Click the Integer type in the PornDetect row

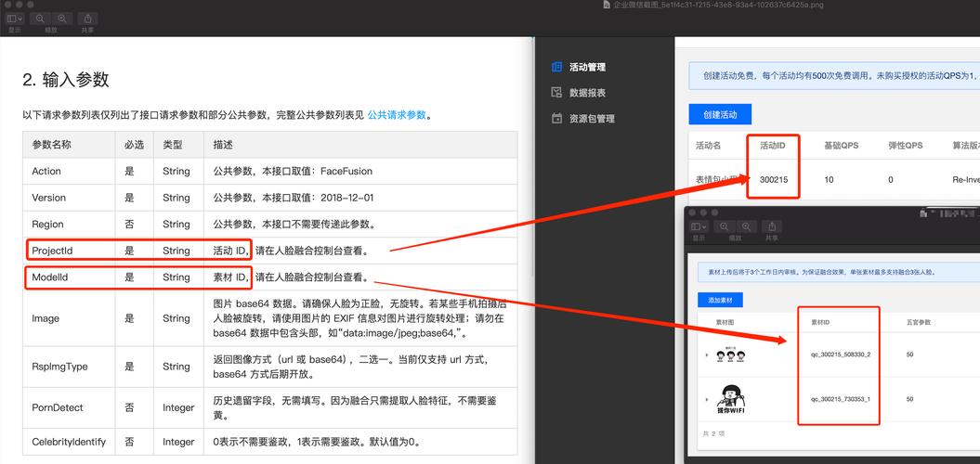[178, 407]
